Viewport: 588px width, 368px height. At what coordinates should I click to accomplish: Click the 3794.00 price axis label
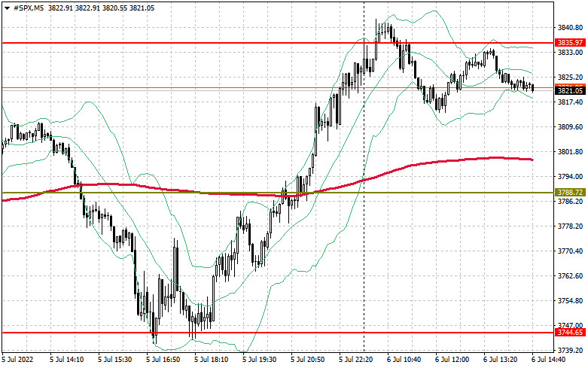(x=570, y=177)
